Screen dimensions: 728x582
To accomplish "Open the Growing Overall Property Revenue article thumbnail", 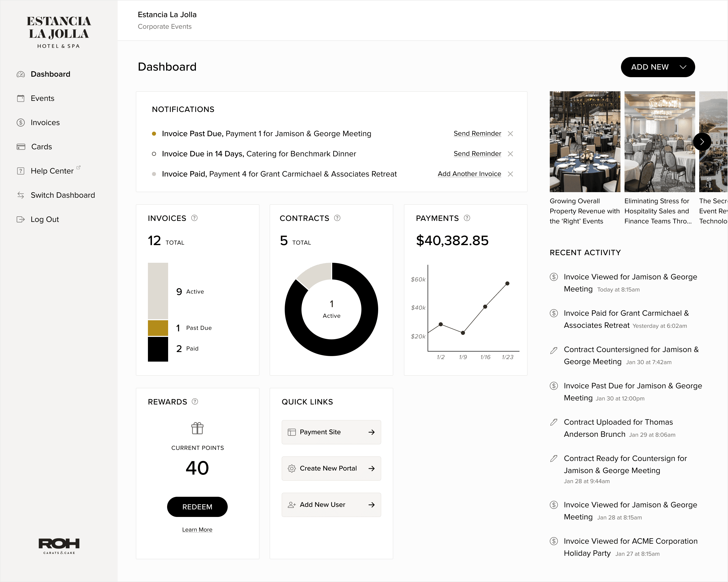I will click(584, 142).
